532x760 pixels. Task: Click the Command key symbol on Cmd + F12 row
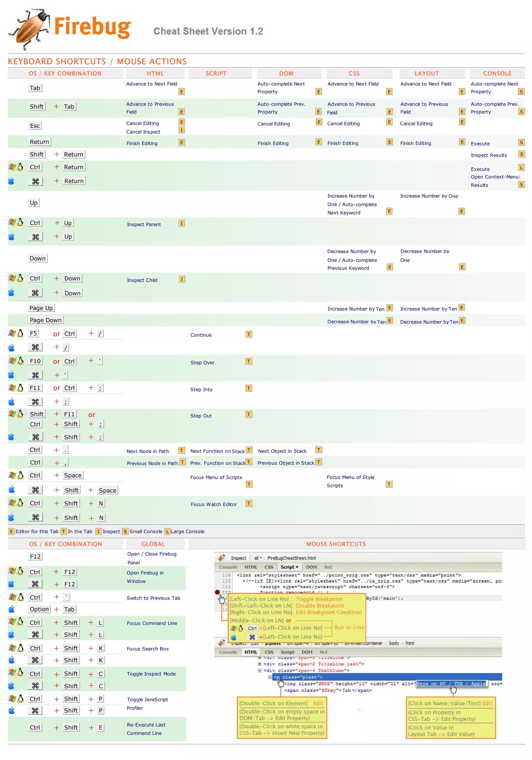click(x=35, y=584)
